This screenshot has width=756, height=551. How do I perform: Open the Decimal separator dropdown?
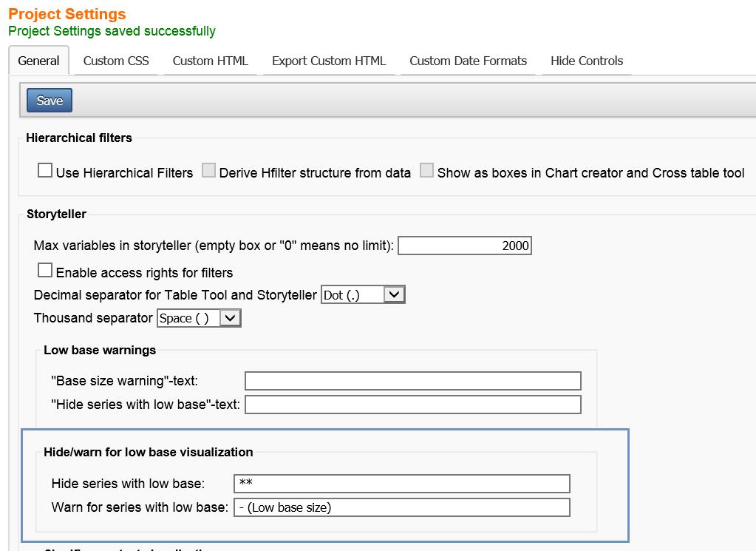[363, 295]
